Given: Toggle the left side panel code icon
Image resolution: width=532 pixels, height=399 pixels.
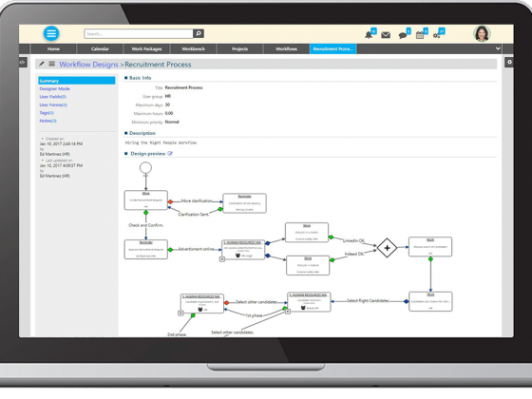Looking at the screenshot, I should click(x=23, y=63).
